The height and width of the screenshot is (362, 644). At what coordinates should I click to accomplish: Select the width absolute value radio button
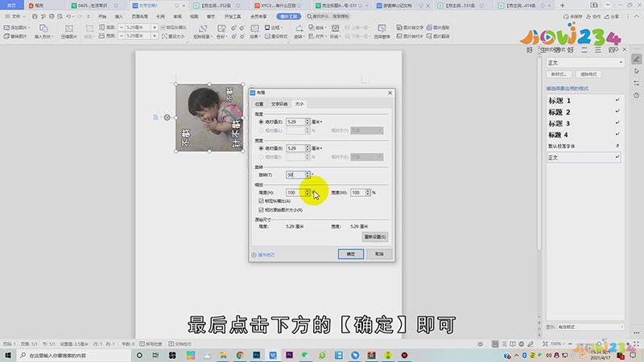tap(261, 148)
